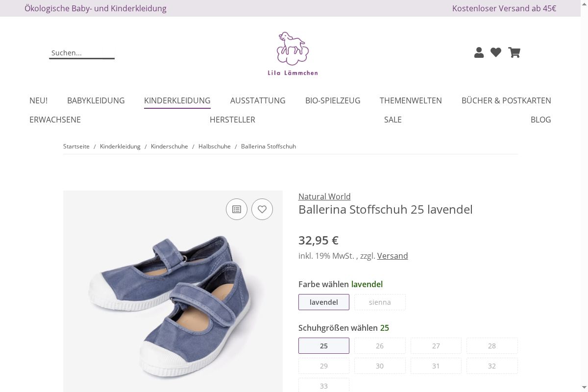Navigate to Kinderschuhe breadcrumb

click(x=170, y=147)
